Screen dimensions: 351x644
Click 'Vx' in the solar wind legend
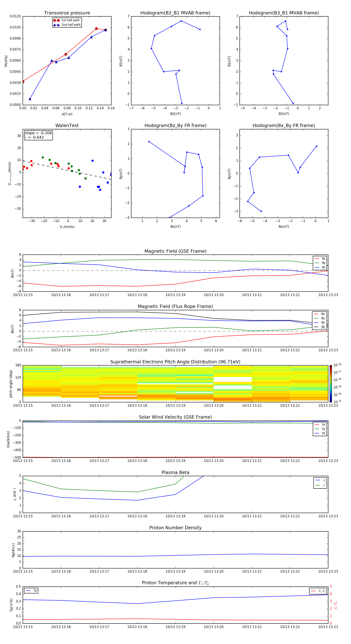point(320,425)
